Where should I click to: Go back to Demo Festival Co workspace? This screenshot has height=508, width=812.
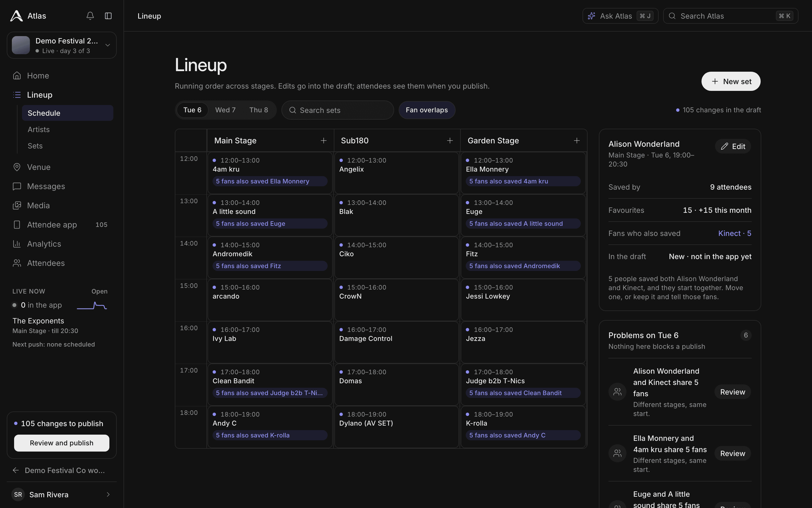(62, 470)
